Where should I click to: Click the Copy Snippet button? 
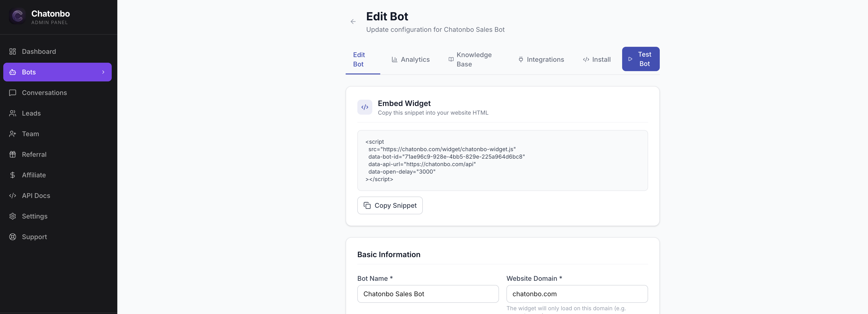(390, 205)
